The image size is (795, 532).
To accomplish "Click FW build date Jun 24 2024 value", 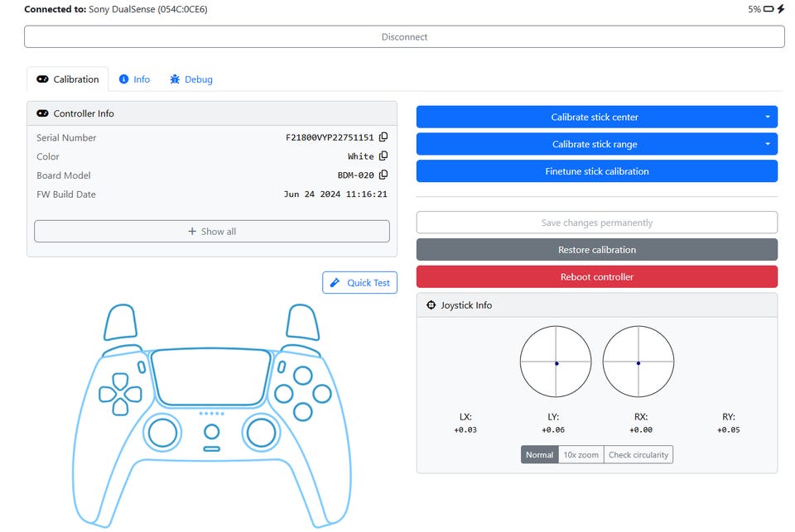I will (335, 194).
